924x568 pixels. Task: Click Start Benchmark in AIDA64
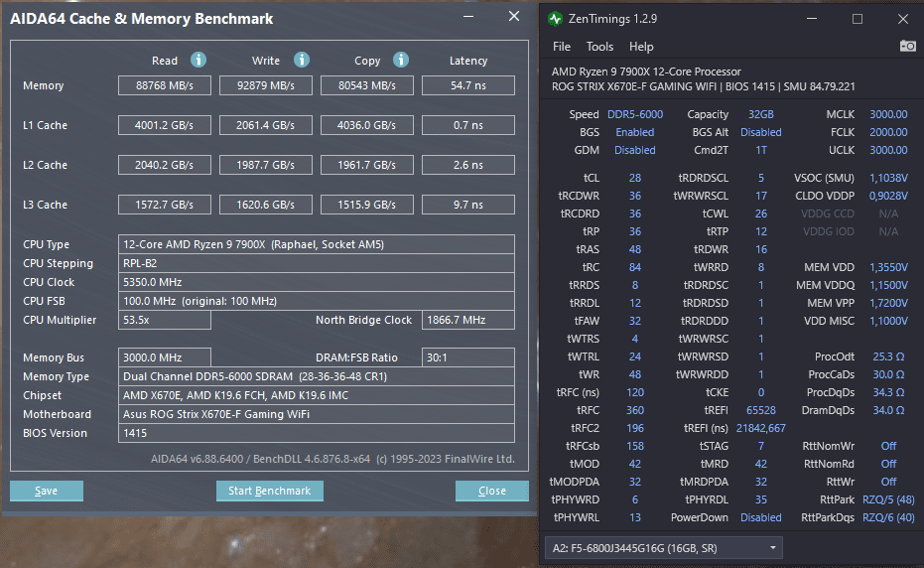click(269, 491)
